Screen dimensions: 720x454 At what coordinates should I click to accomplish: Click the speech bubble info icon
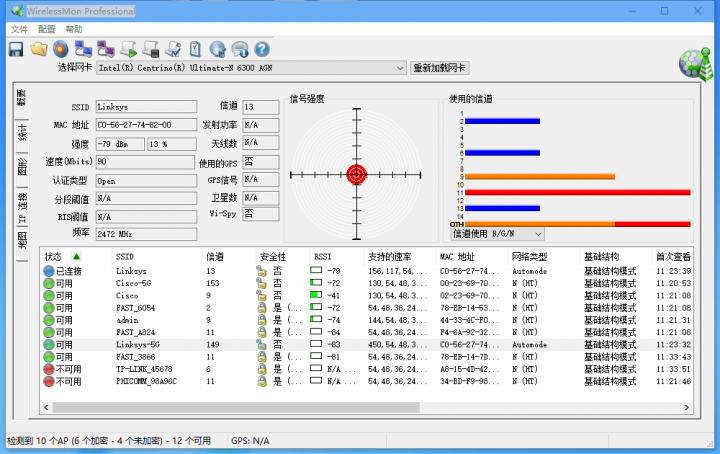240,49
